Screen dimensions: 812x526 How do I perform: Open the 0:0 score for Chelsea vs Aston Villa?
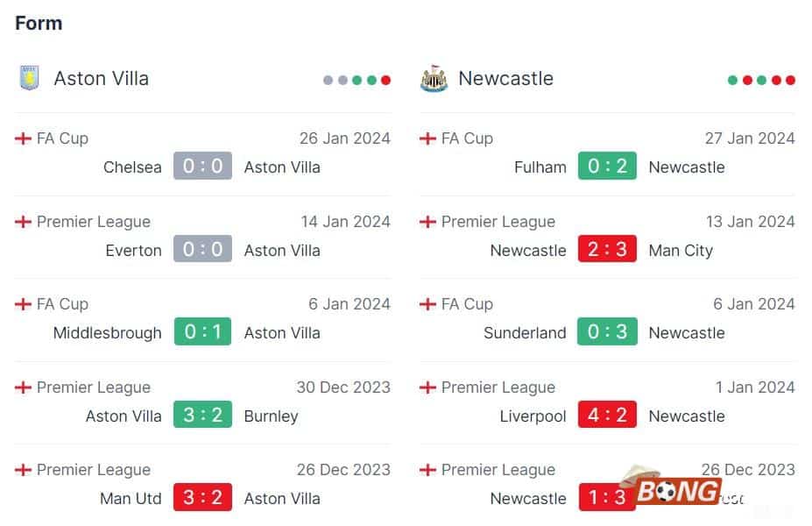[x=202, y=167]
